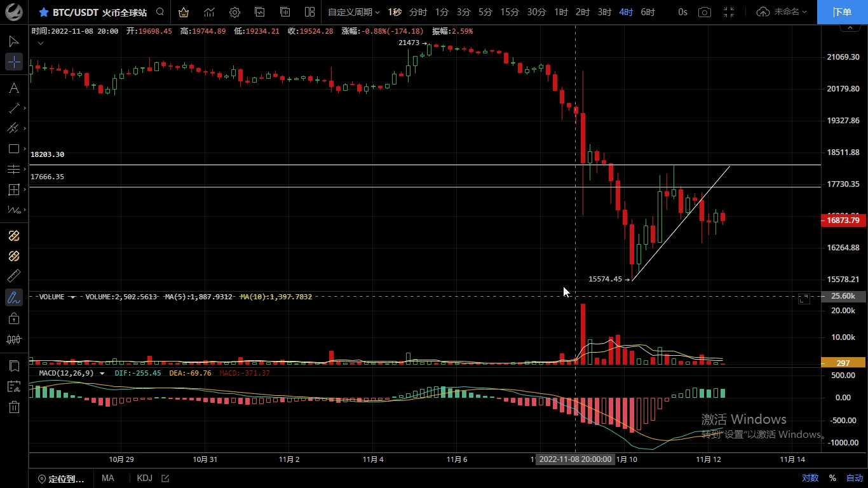Toggle the highlighted brush drawing mode
This screenshot has height=488, width=868.
pos(14,297)
